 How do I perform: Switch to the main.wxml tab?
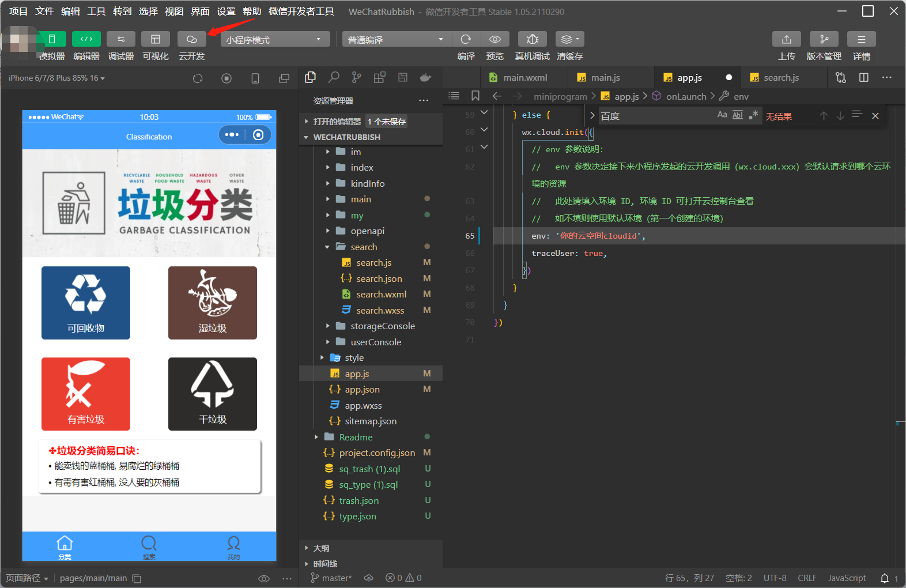click(524, 78)
